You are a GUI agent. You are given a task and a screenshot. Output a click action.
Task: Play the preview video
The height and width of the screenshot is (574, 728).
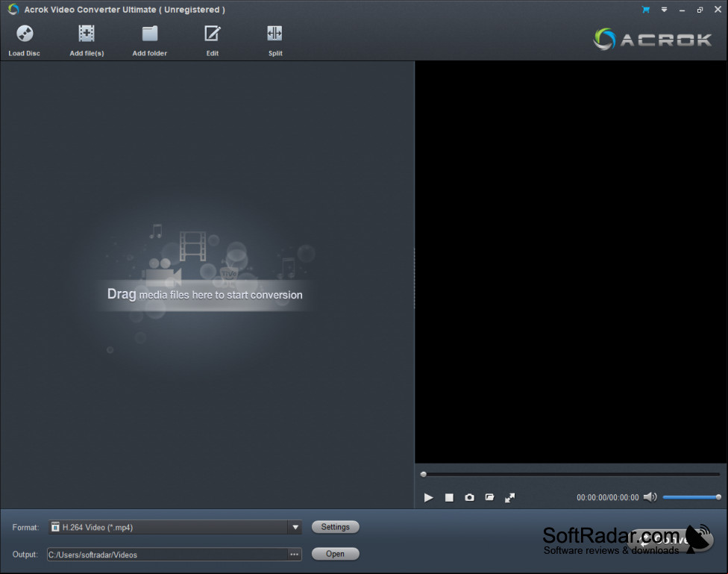click(x=429, y=498)
